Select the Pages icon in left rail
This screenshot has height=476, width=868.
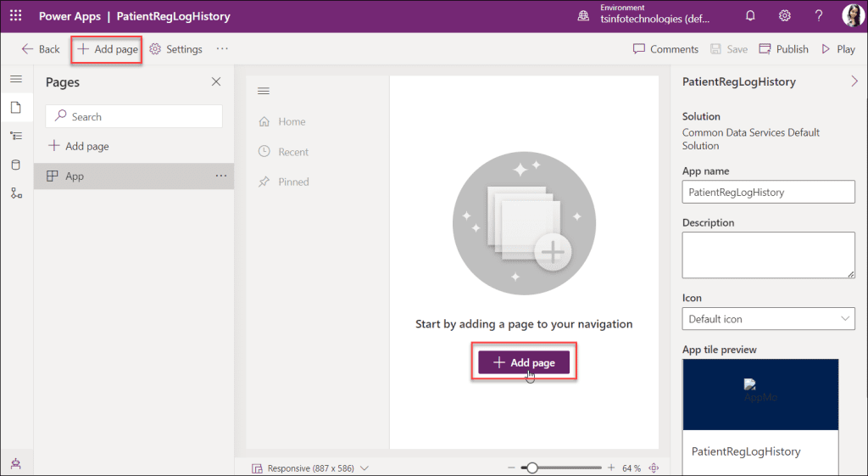pyautogui.click(x=16, y=107)
